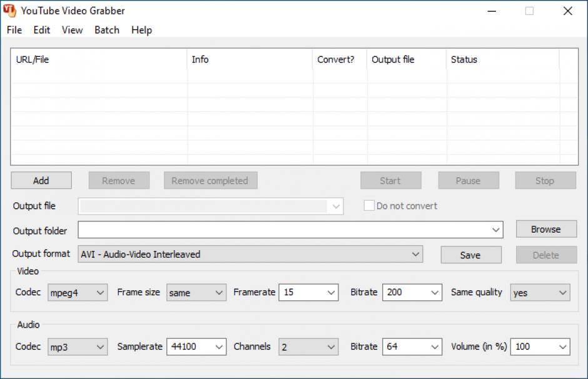
Task: Click the Status column header
Action: point(503,59)
